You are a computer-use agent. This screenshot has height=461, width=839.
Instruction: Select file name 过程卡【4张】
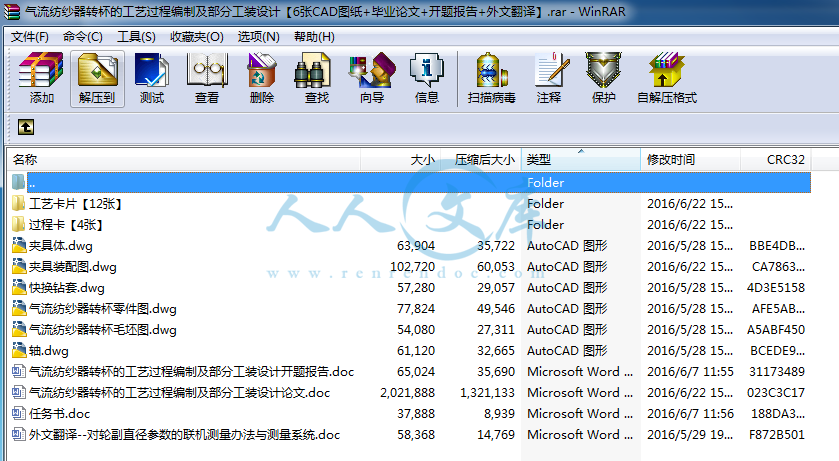point(66,225)
